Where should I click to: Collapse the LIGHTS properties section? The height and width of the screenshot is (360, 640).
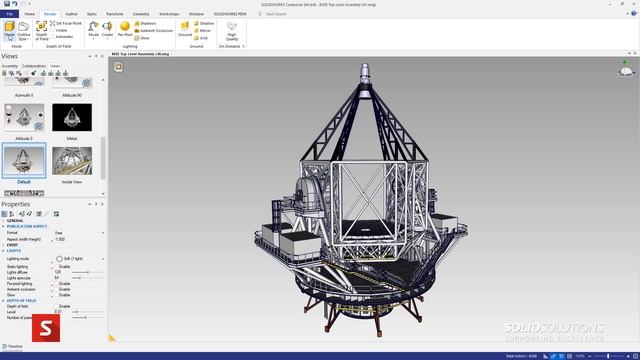pyautogui.click(x=3, y=251)
